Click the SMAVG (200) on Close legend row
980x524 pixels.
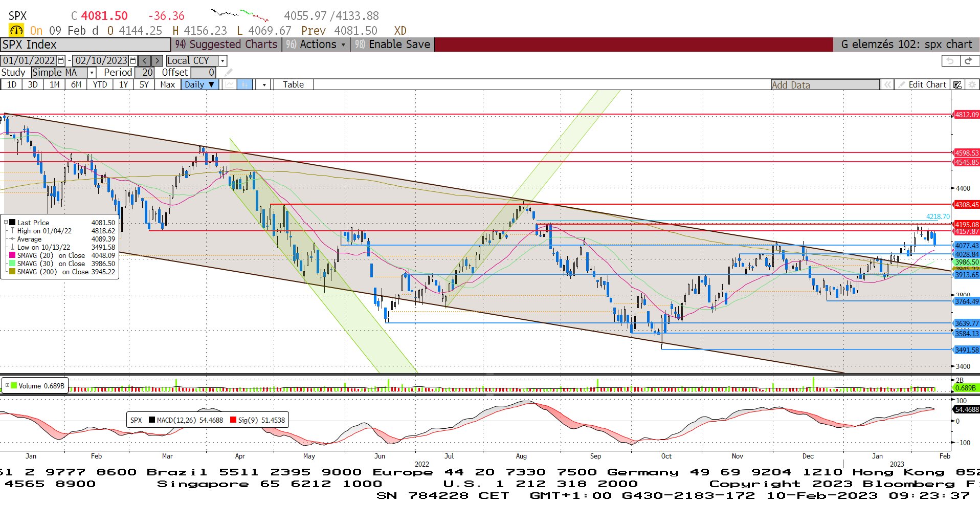[62, 272]
